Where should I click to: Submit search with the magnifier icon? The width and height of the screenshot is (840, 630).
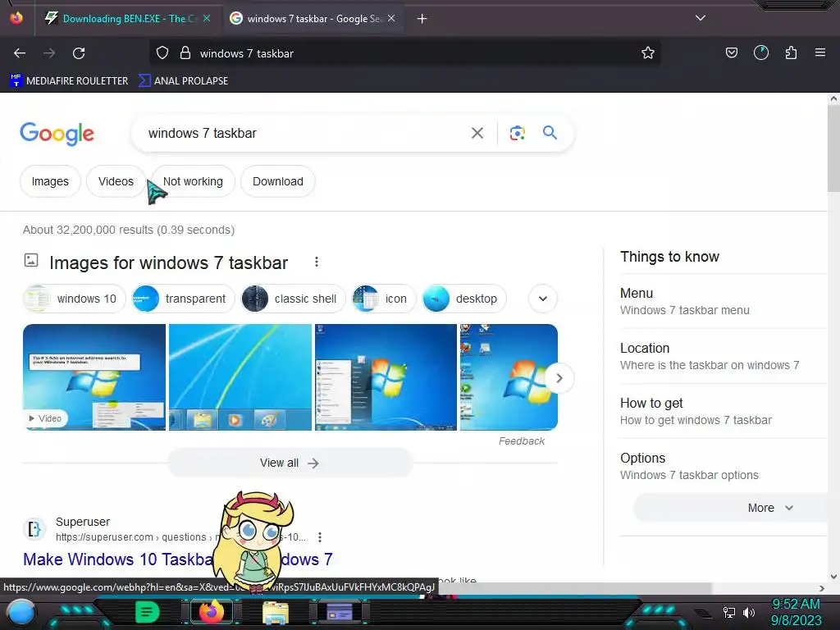(550, 132)
